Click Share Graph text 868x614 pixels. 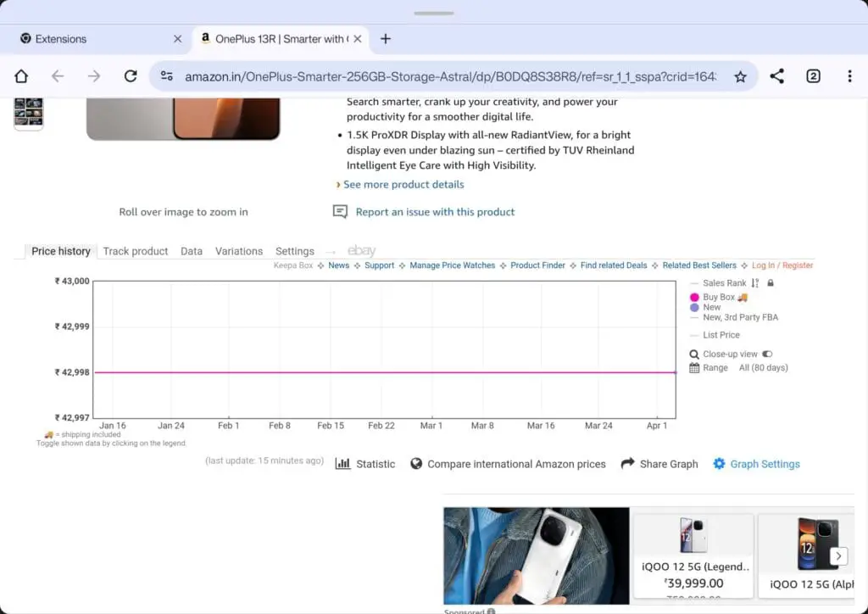(x=669, y=464)
